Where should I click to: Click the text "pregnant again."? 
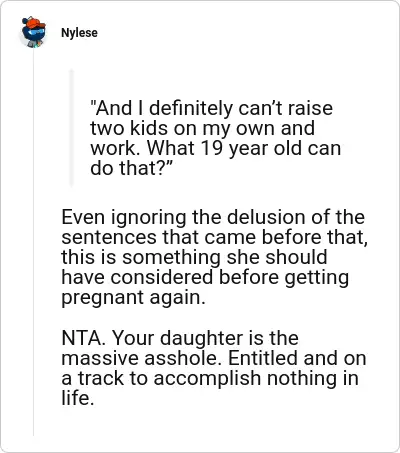coord(133,298)
